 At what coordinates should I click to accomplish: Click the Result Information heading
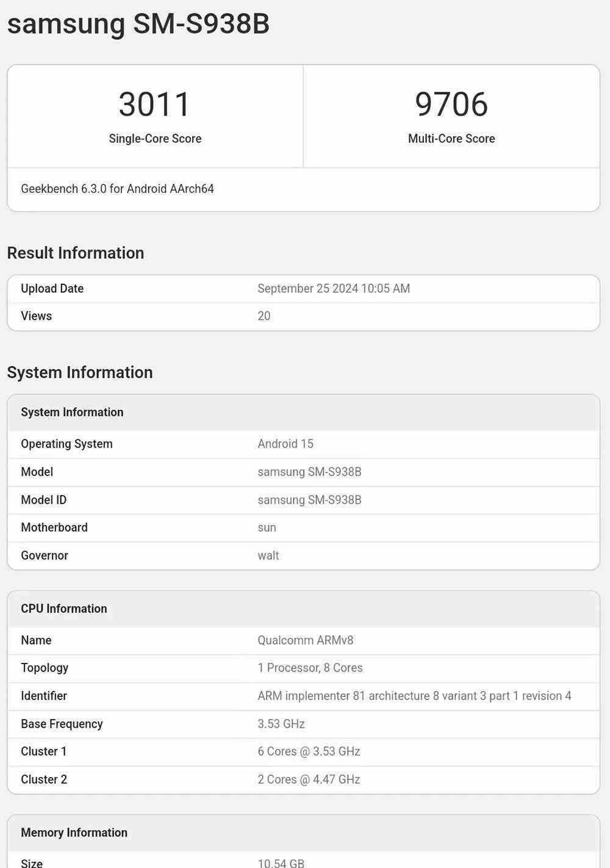click(x=76, y=253)
